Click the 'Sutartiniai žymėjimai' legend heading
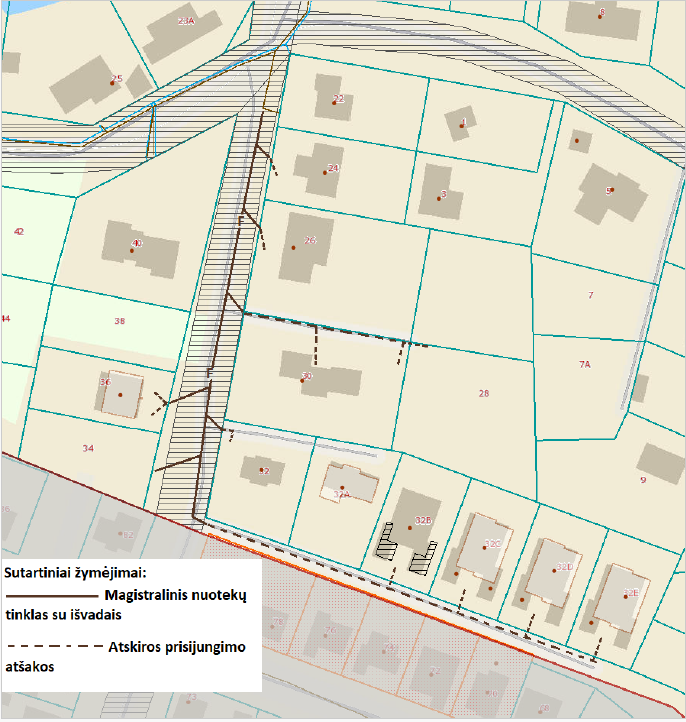 point(76,574)
